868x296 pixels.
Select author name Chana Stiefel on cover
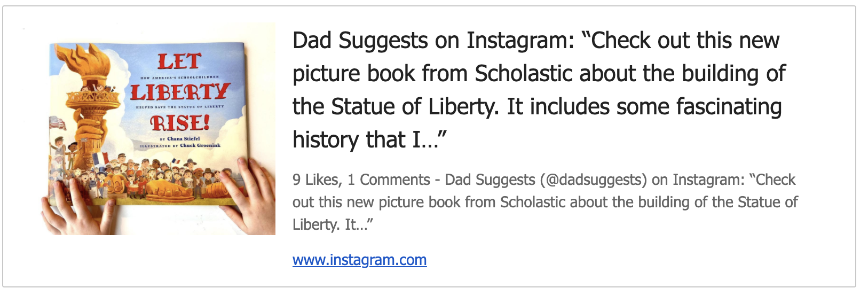183,138
